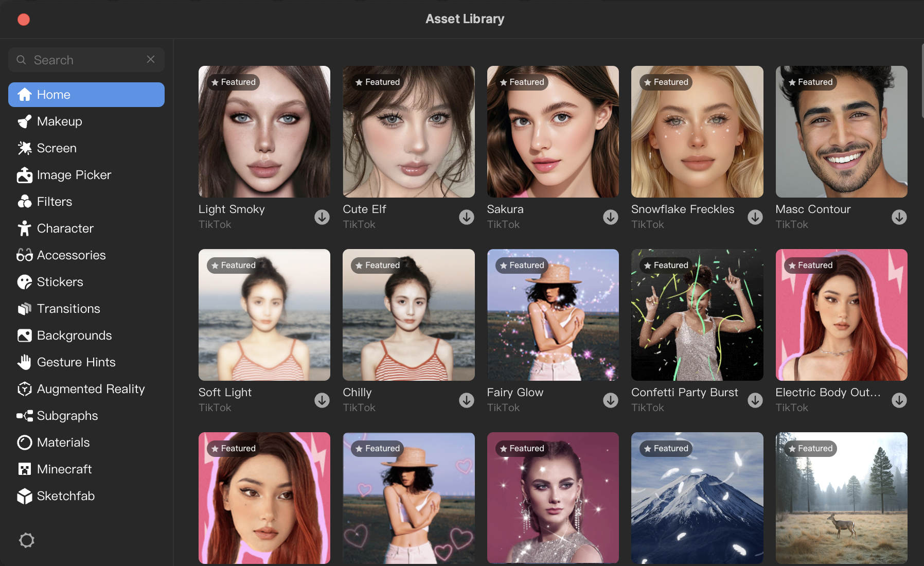Open the Screen category

point(86,148)
